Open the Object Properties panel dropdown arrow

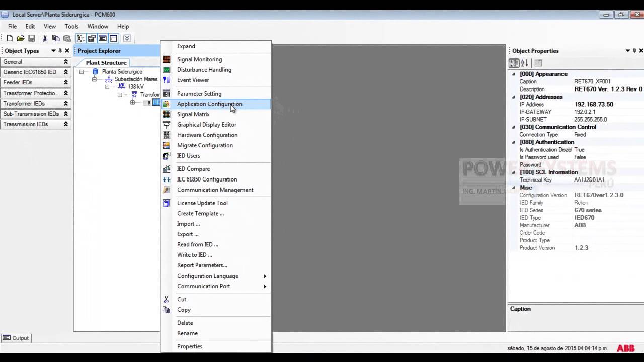[x=628, y=51]
